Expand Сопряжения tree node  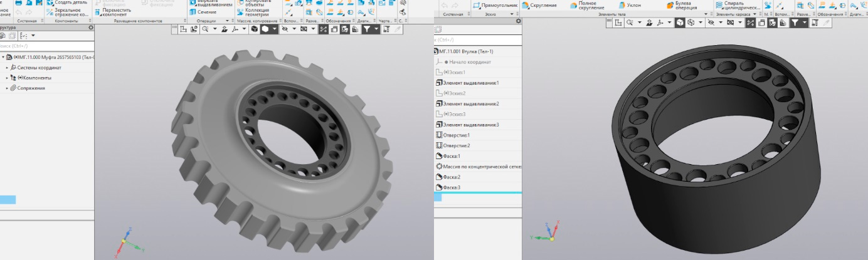coord(7,88)
